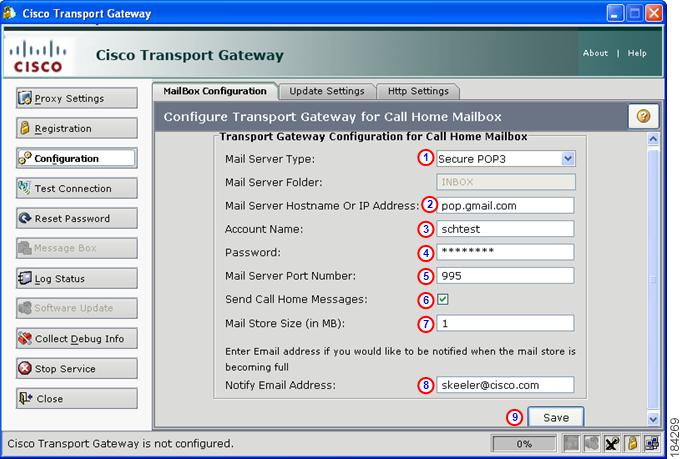The height and width of the screenshot is (459, 683).
Task: Click the second gray status bar icon
Action: [592, 444]
